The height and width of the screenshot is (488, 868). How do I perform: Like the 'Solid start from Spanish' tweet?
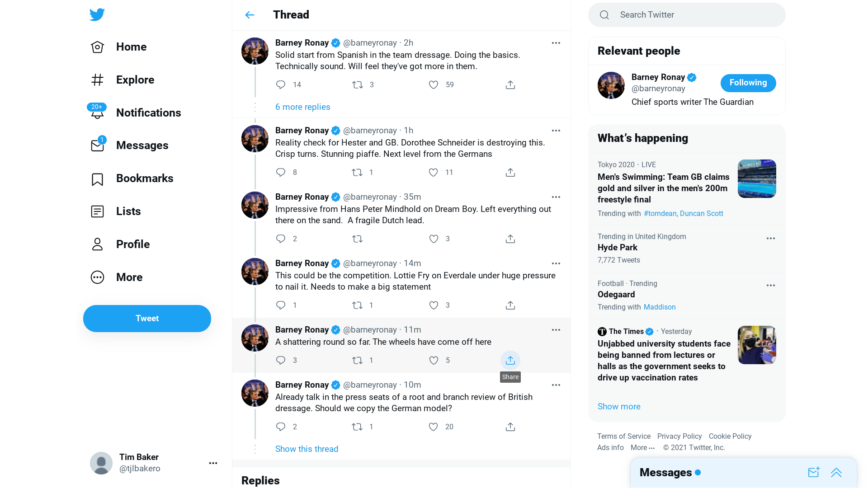coord(433,84)
